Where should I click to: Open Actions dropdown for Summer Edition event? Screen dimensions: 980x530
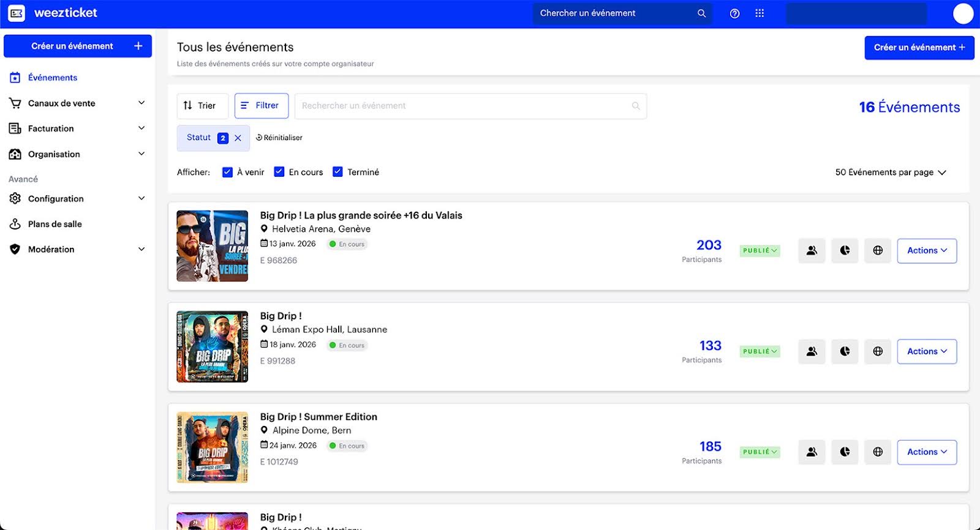tap(927, 452)
